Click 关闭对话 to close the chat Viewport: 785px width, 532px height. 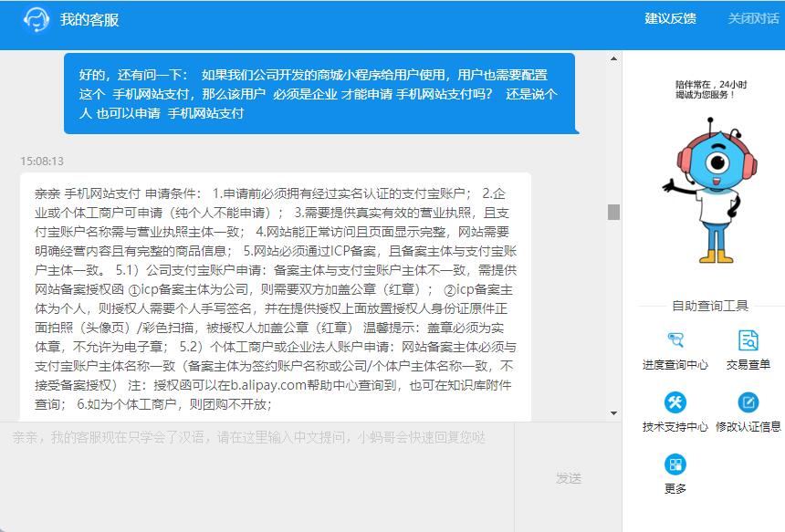pyautogui.click(x=753, y=18)
